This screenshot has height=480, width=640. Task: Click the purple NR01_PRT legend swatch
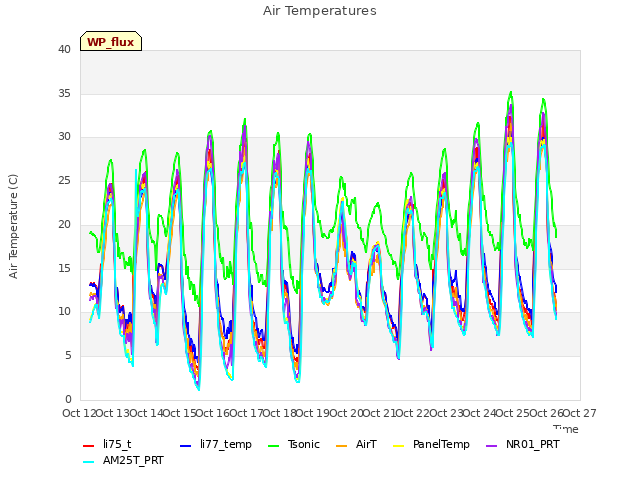[x=492, y=445]
